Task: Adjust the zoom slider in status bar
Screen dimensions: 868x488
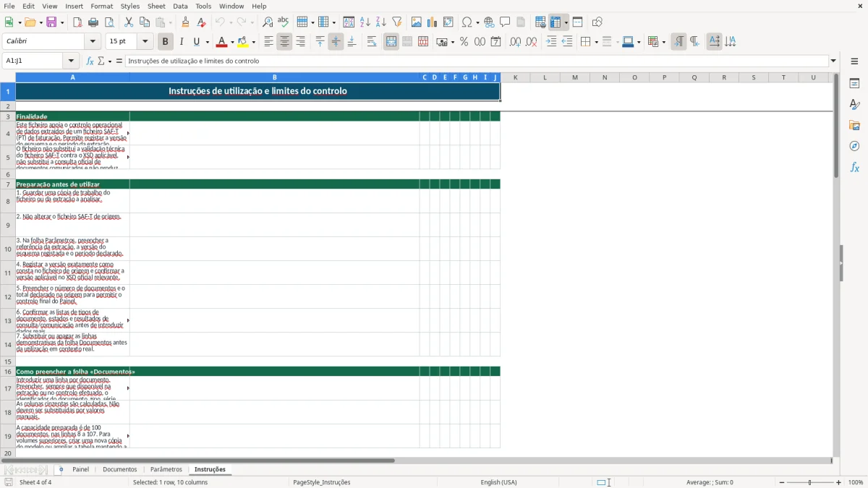Action: pos(810,482)
